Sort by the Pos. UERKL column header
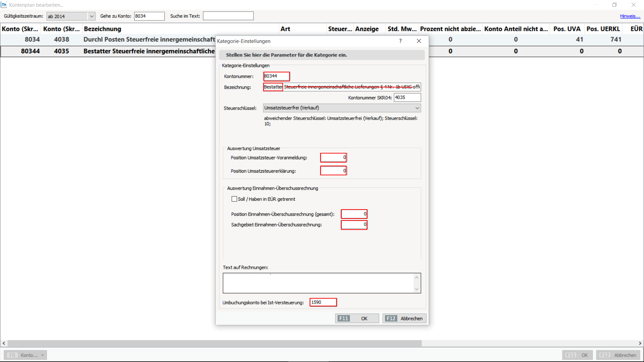The height and width of the screenshot is (362, 644). [x=603, y=29]
